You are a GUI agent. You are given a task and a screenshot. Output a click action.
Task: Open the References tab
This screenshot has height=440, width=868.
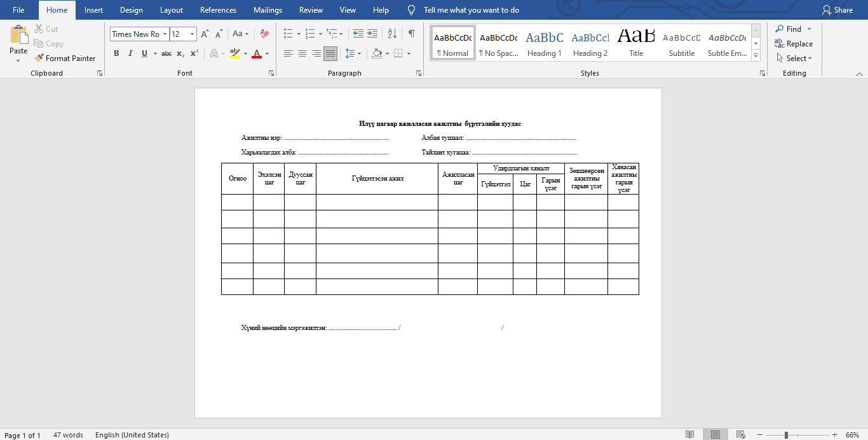[x=218, y=10]
